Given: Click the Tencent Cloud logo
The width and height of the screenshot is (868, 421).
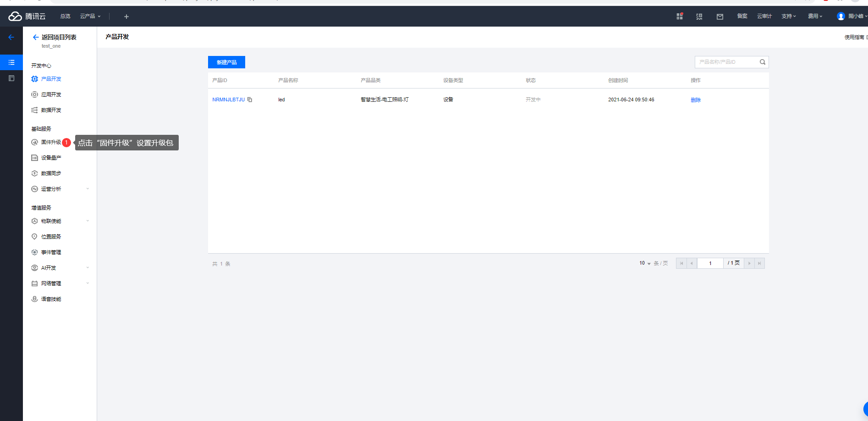Looking at the screenshot, I should pos(27,17).
